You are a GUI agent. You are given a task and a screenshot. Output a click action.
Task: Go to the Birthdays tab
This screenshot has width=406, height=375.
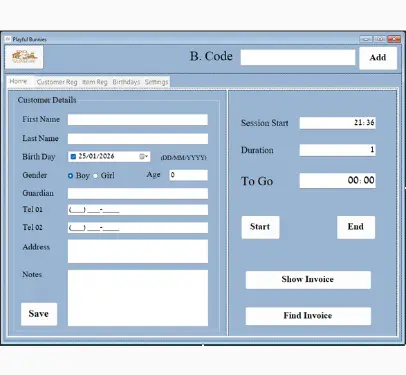pos(126,82)
